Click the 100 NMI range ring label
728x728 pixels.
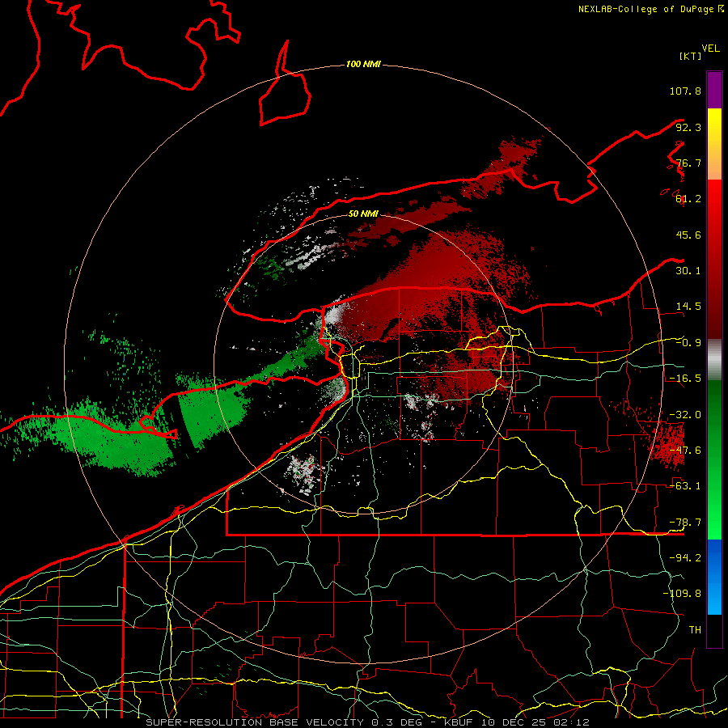pos(363,64)
